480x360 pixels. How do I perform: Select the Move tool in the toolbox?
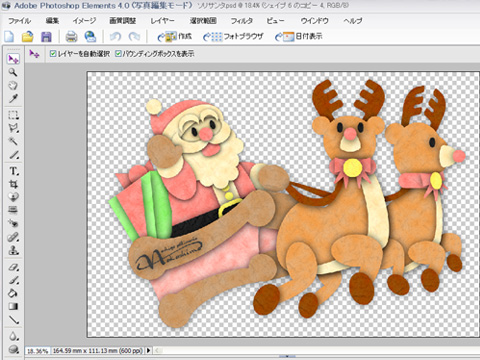coord(13,59)
